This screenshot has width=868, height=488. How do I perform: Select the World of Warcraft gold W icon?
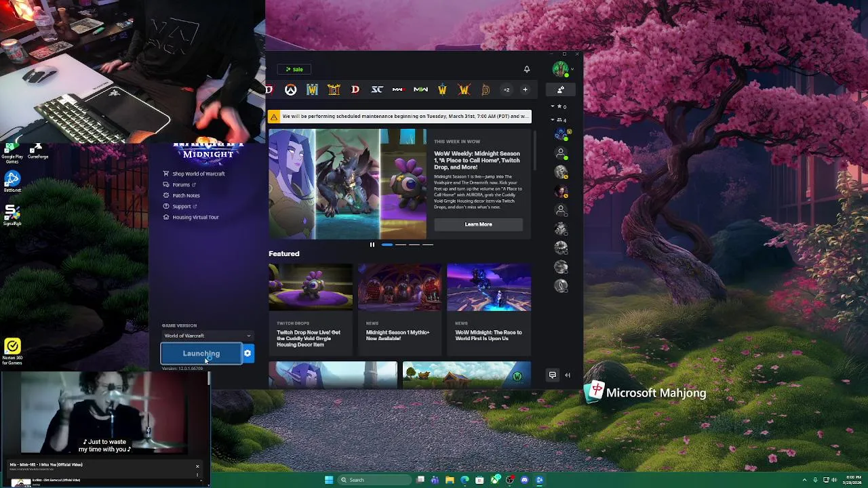(442, 89)
